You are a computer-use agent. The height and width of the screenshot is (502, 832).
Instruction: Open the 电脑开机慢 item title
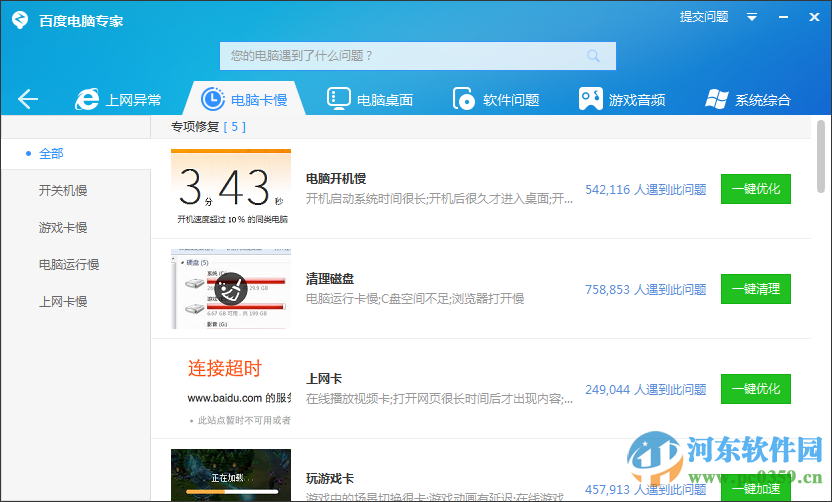[336, 179]
